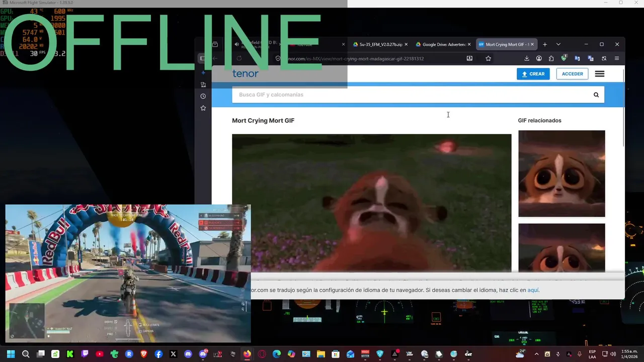This screenshot has height=362, width=644.
Task: Open the YouTube taskbar icon
Action: (x=100, y=354)
